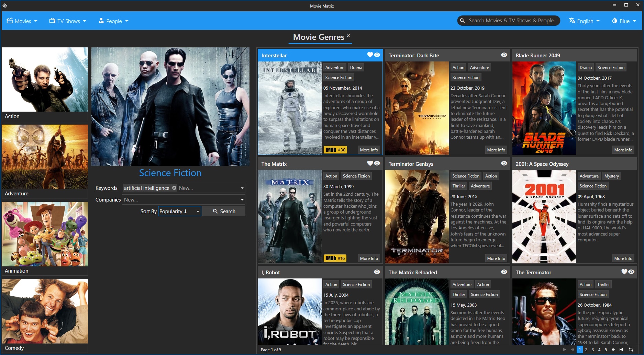Viewport: 644px width, 355px height.
Task: Open More Info for The Matrix
Action: pos(369,259)
